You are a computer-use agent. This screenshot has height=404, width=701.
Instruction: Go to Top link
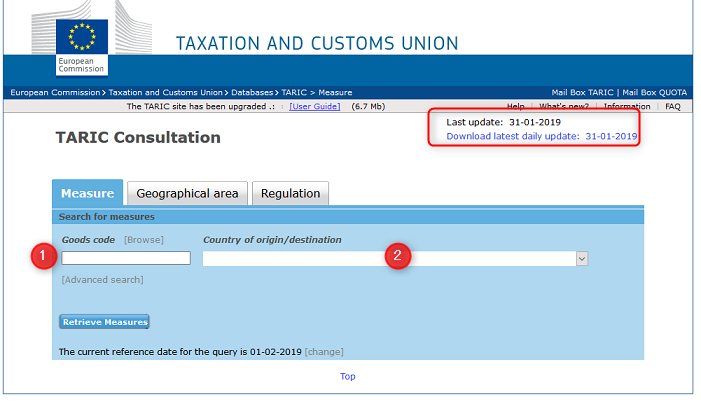tap(348, 376)
